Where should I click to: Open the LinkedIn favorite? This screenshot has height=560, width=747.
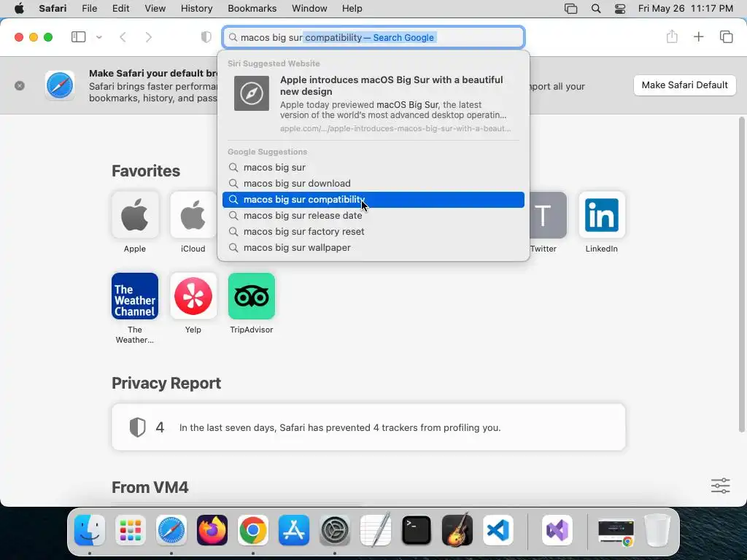tap(602, 215)
